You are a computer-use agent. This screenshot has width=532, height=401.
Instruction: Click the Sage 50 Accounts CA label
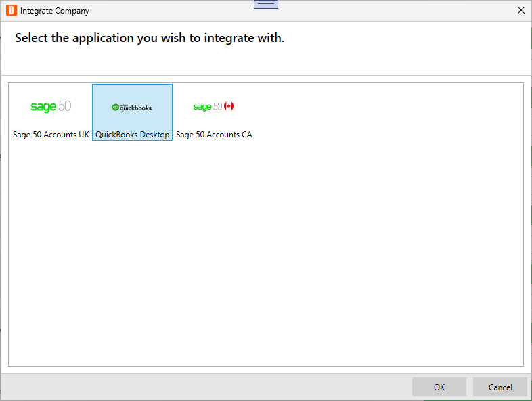214,135
